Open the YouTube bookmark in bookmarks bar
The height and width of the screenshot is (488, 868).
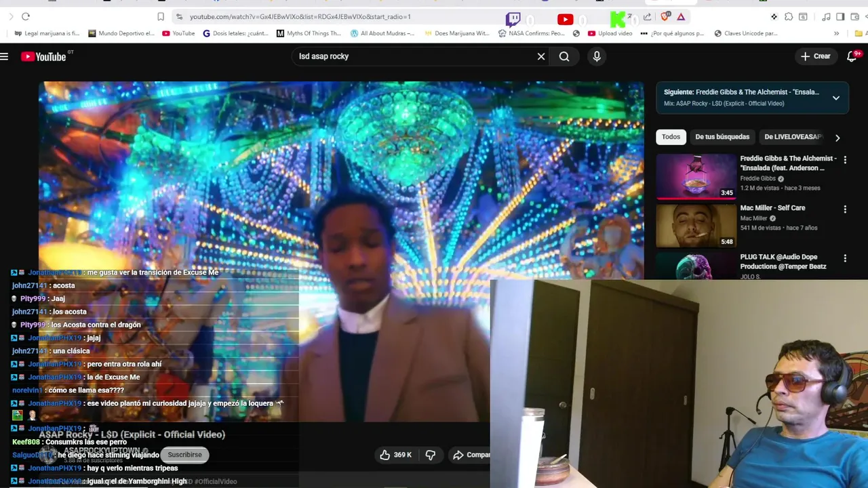pyautogui.click(x=178, y=33)
